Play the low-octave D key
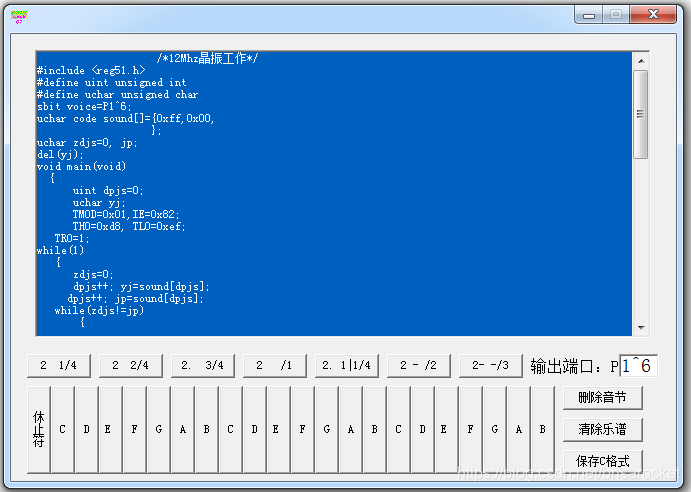Image resolution: width=691 pixels, height=492 pixels. click(x=86, y=429)
